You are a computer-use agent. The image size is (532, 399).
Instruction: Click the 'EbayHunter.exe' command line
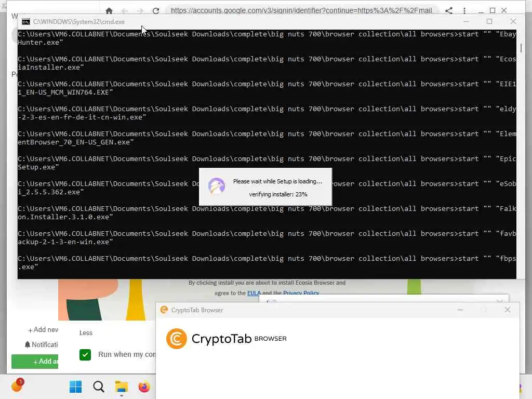(x=267, y=38)
